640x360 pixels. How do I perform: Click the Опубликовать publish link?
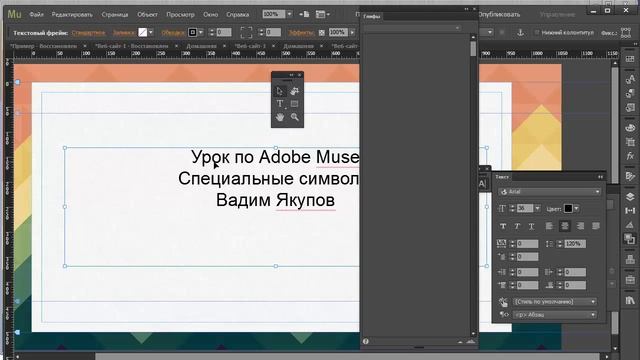click(499, 14)
